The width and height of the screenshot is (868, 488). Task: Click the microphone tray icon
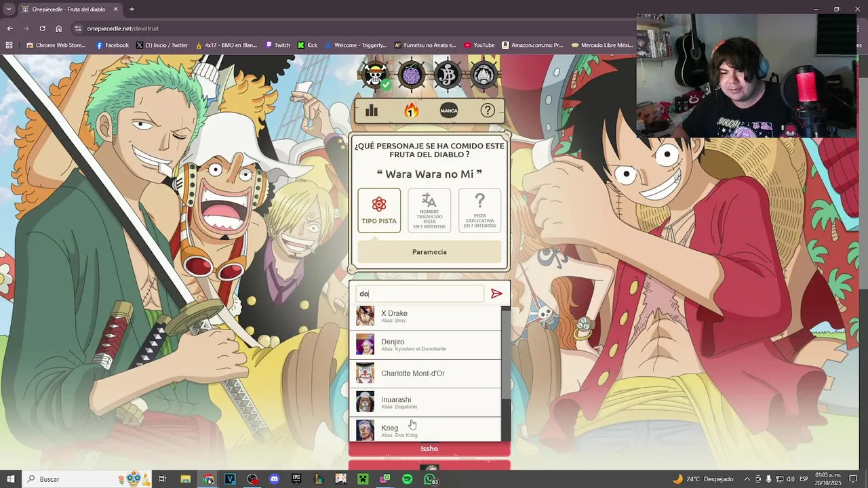(758, 479)
